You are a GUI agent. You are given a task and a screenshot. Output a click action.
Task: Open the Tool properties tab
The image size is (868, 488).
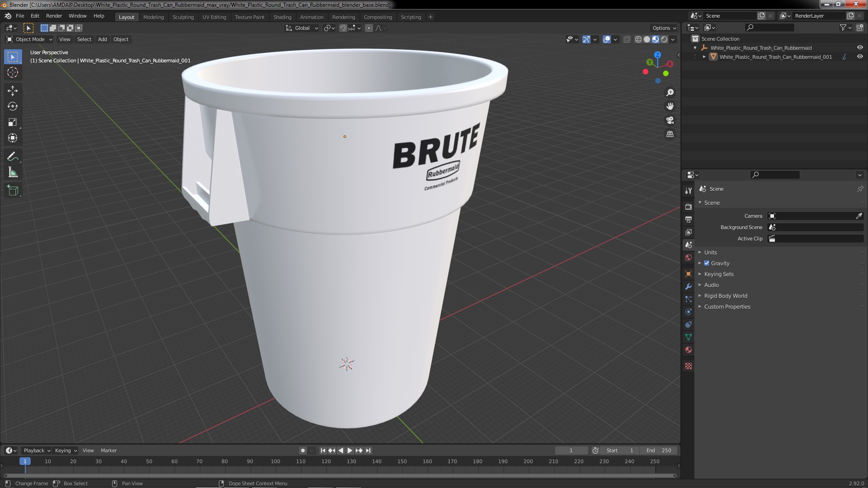coord(689,191)
